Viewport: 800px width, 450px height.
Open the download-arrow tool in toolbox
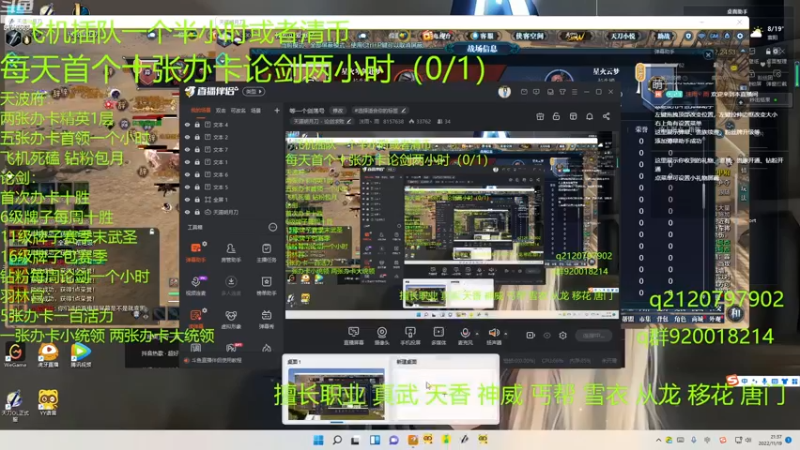pyautogui.click(x=231, y=285)
